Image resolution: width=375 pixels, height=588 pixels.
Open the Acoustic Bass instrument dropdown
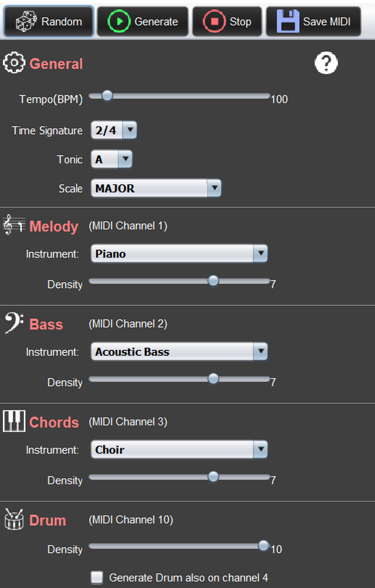[180, 352]
